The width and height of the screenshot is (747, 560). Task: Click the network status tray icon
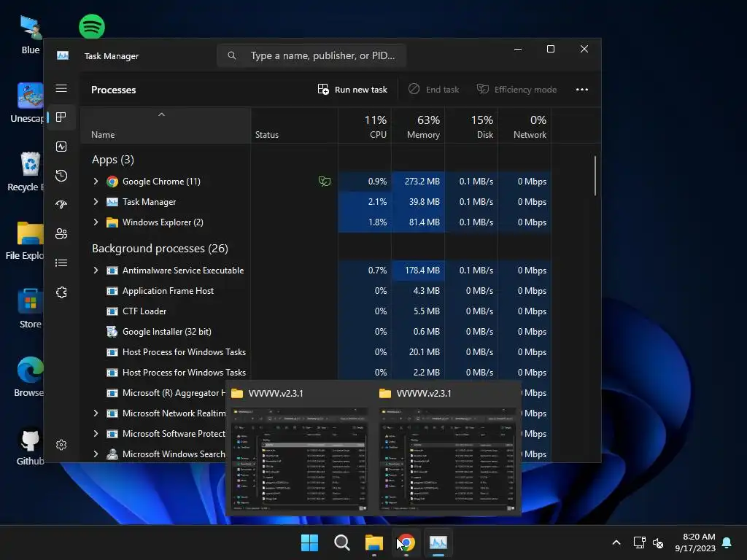pyautogui.click(x=639, y=542)
